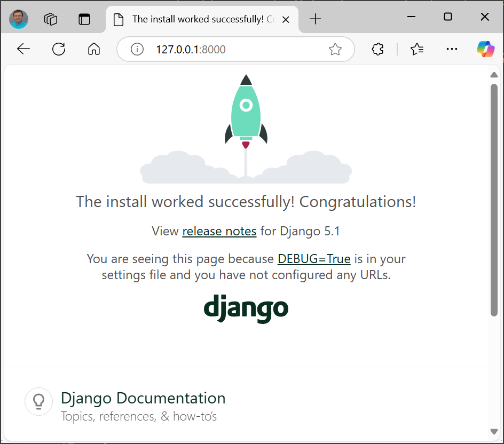Reload the page with Refresh icon
504x444 pixels.
[x=59, y=50]
